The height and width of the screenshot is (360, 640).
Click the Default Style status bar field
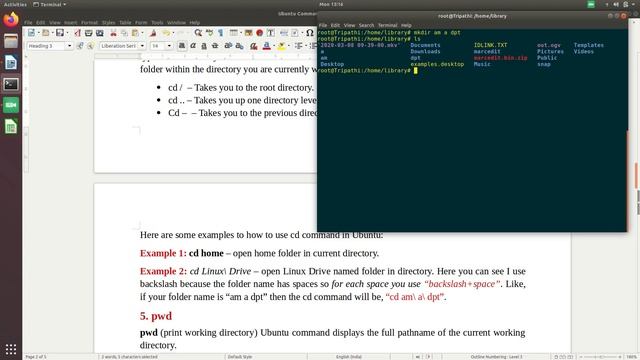pyautogui.click(x=240, y=357)
